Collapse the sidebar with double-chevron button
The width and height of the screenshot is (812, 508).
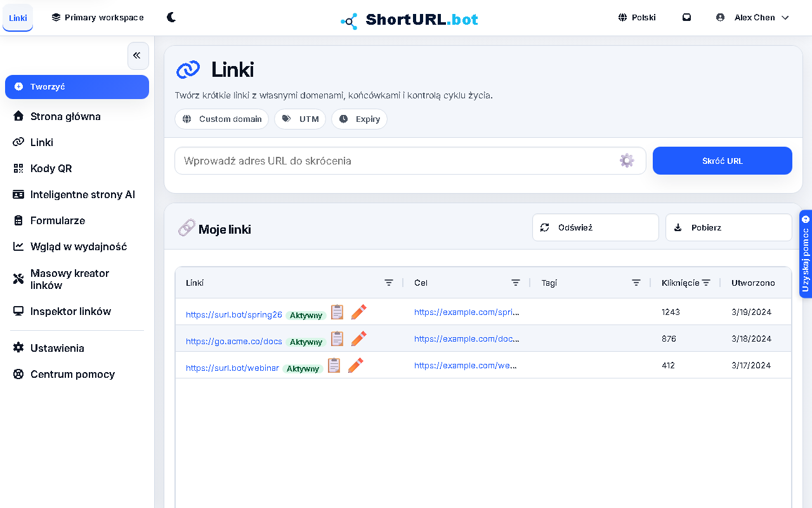click(x=138, y=56)
